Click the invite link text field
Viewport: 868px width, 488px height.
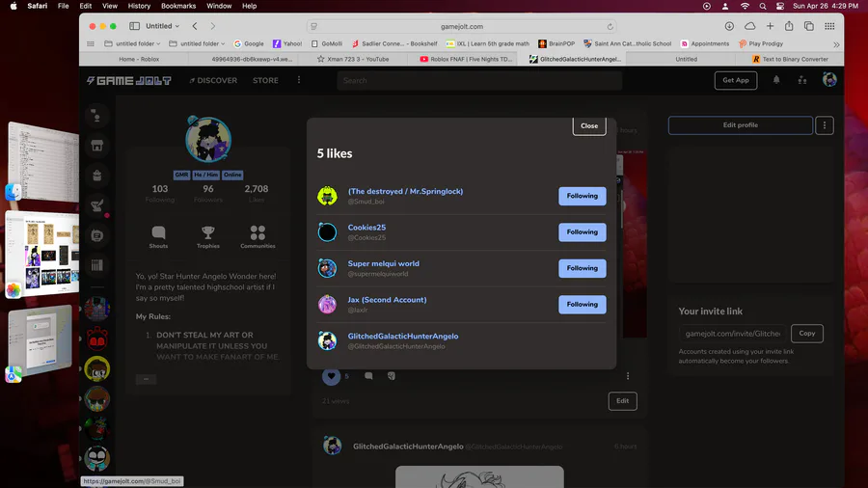[732, 334]
